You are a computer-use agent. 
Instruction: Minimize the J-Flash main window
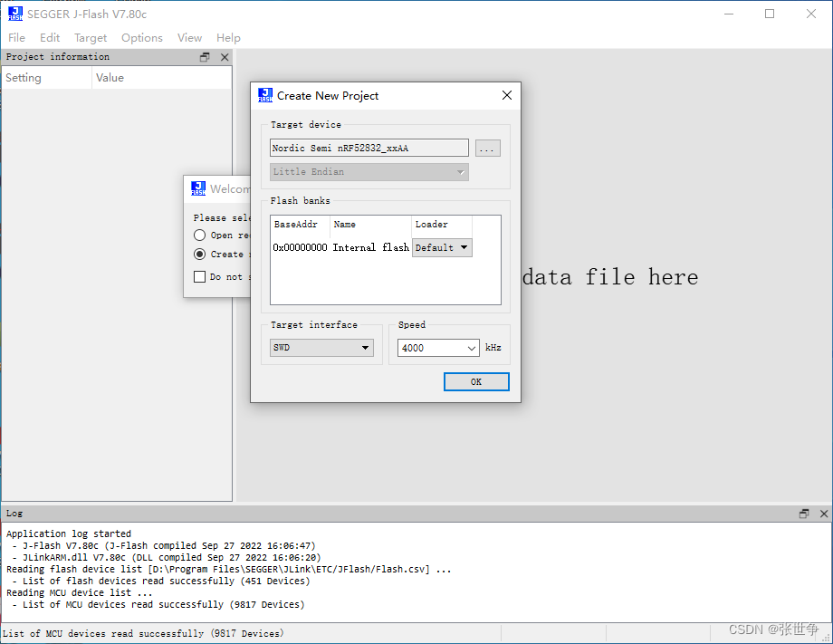point(729,14)
